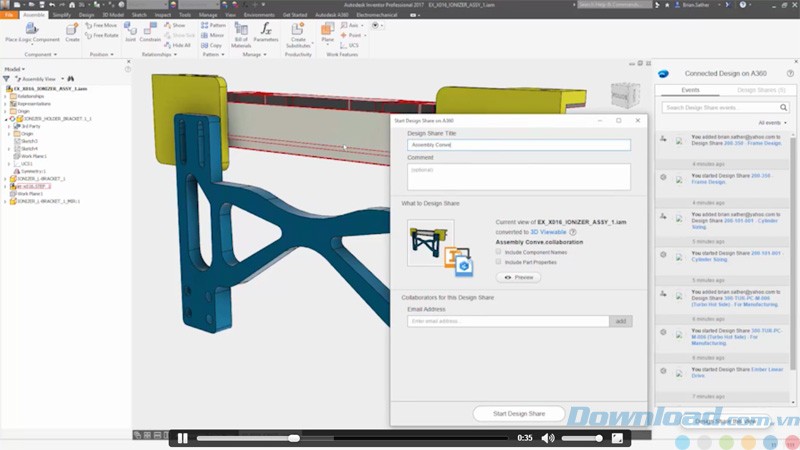Viewport: 800px width, 450px height.
Task: Open the All events filter dropdown
Action: [x=772, y=122]
